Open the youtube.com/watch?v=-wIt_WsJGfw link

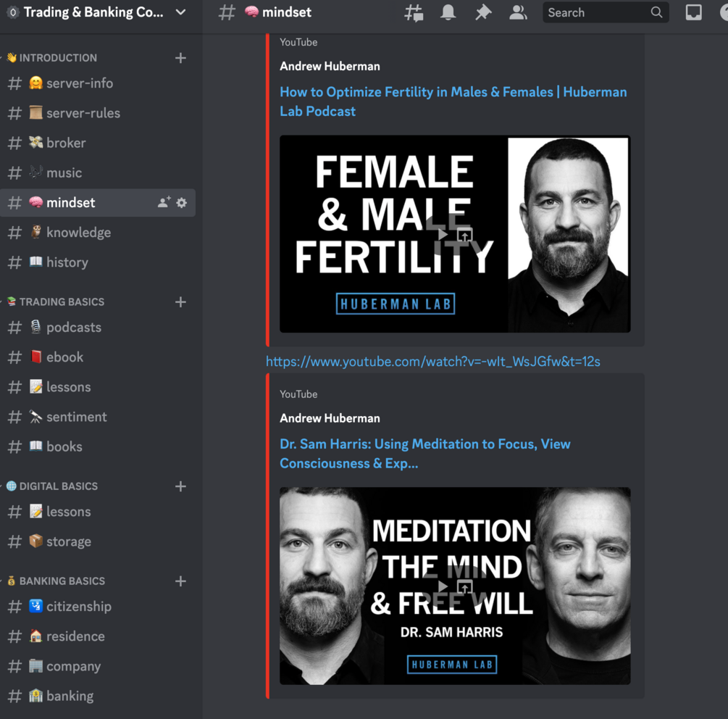tap(432, 362)
